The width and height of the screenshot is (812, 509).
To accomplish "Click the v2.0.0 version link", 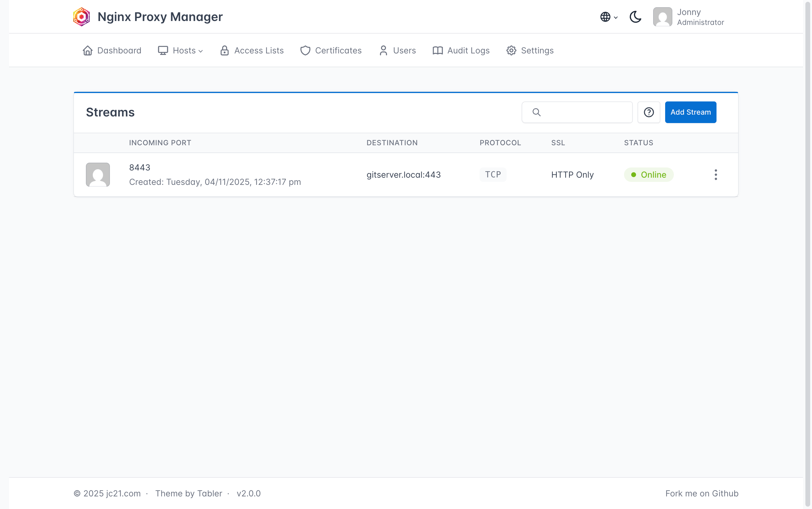I will [x=249, y=493].
